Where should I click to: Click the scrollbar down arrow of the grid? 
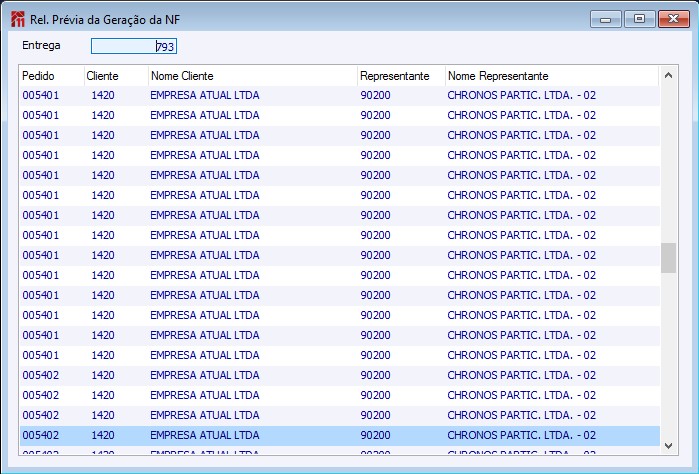tap(668, 445)
